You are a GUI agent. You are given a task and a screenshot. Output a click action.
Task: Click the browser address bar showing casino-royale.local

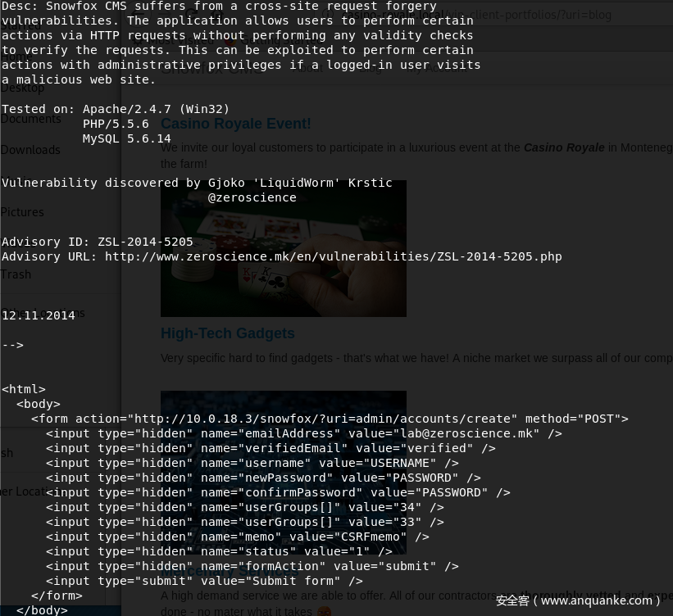tap(476, 15)
